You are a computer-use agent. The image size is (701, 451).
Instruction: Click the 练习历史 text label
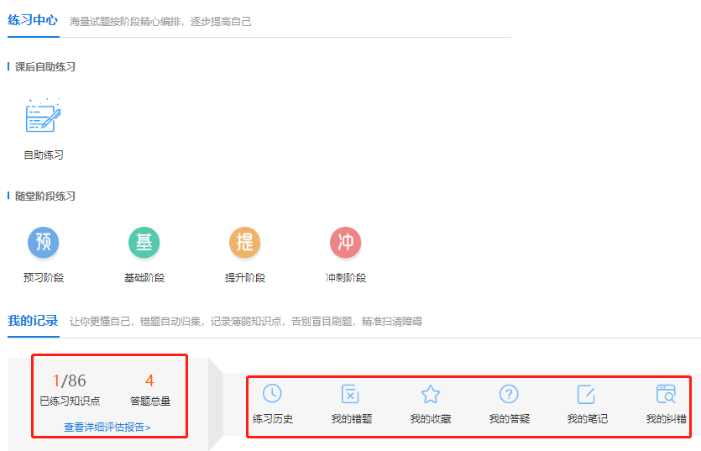[272, 419]
